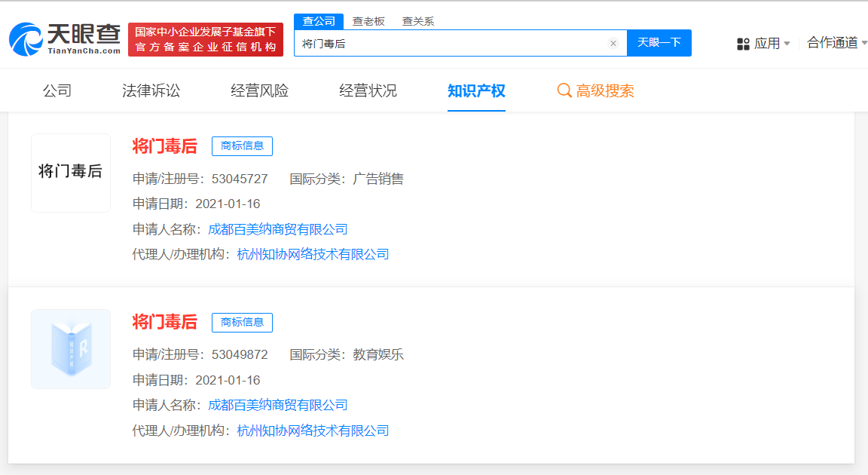Go to the 经营风险 tab
The height and width of the screenshot is (475, 868).
click(x=259, y=91)
